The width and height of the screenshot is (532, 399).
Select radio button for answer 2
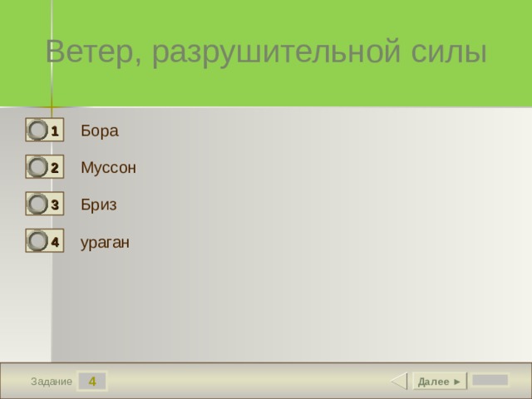click(37, 167)
